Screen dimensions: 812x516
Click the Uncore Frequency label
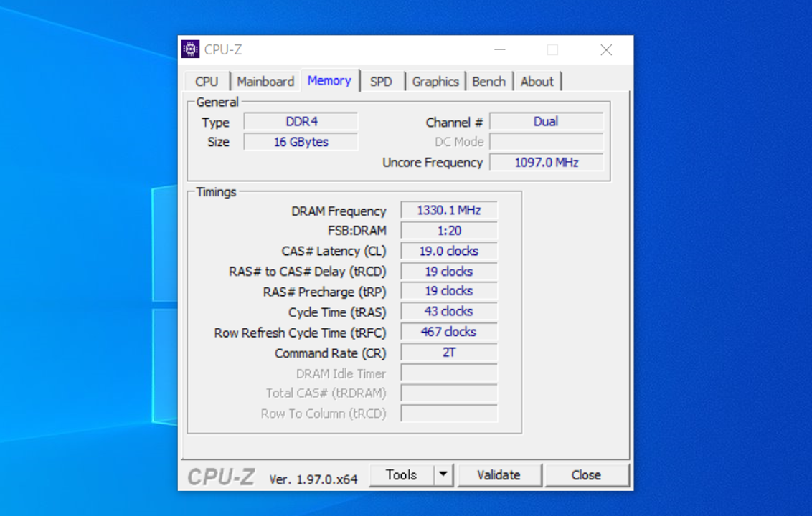(433, 163)
